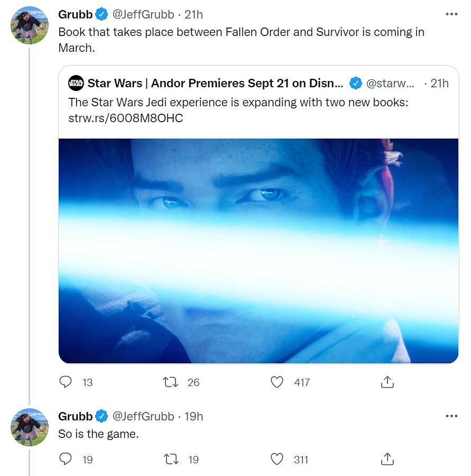Open the Star Wars Jedi lightsaber image

[x=258, y=251]
